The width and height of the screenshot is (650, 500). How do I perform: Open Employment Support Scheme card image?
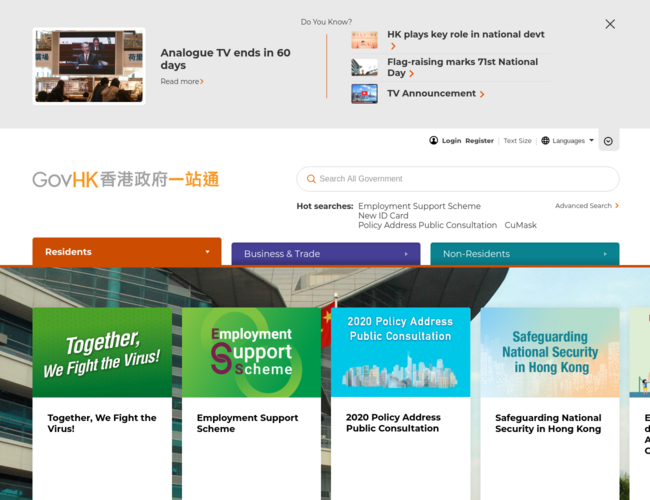click(251, 352)
